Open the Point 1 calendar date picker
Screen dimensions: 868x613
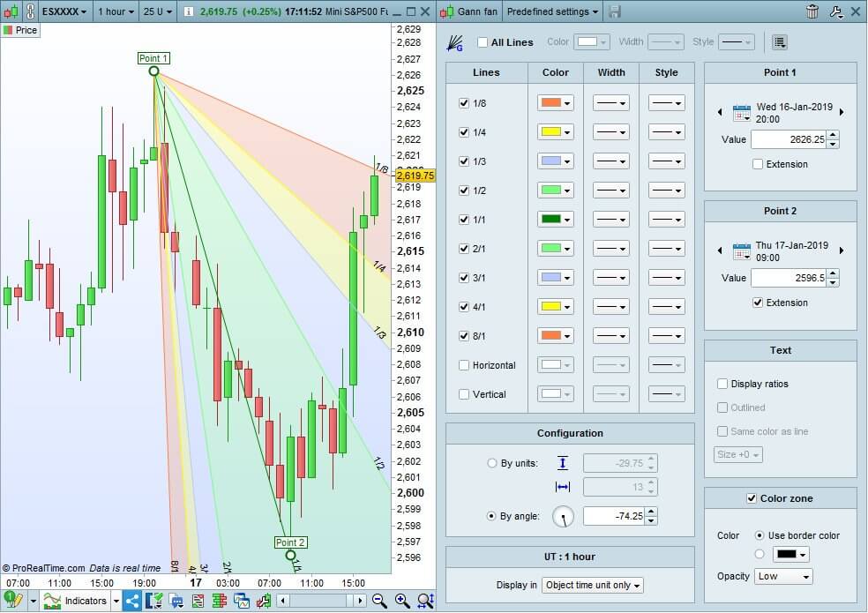[741, 112]
